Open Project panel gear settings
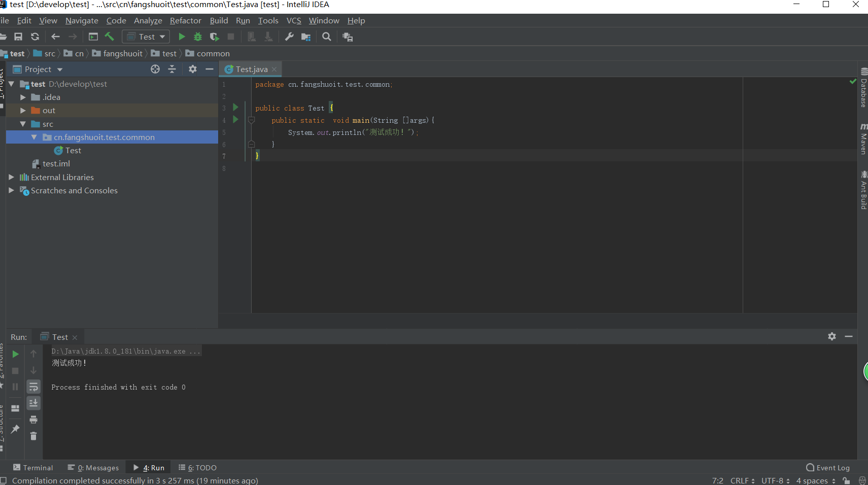Image resolution: width=868 pixels, height=485 pixels. click(x=193, y=69)
